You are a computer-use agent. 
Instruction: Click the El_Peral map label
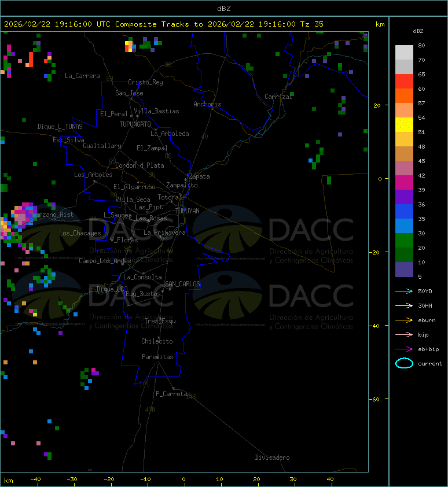(x=114, y=114)
